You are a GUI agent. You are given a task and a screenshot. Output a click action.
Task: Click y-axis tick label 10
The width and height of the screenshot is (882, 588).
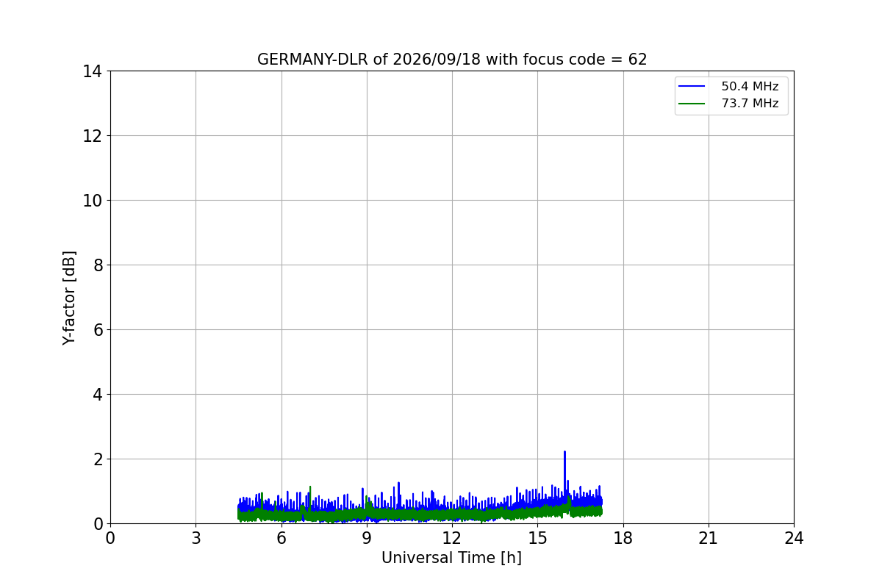click(x=93, y=201)
